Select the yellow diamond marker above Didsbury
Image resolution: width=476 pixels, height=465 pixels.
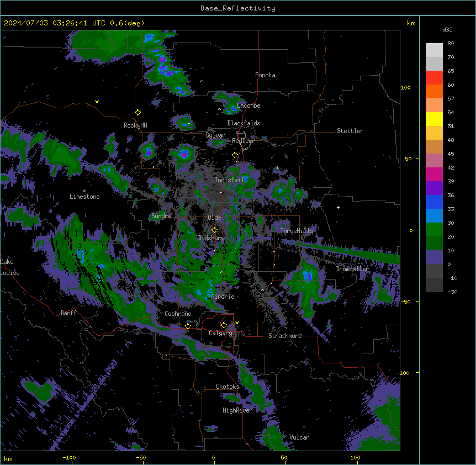(x=215, y=230)
